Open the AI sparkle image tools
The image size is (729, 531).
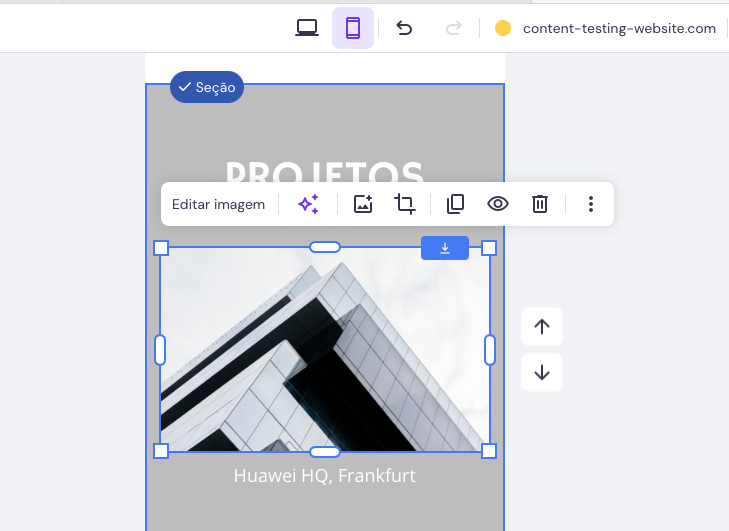tap(308, 204)
